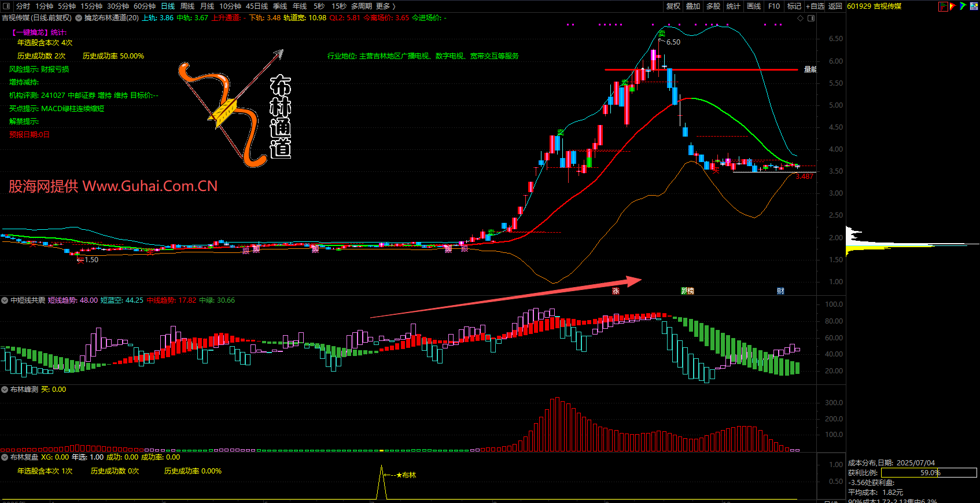Click the 涨 marker on the chart
The height and width of the screenshot is (503, 980).
click(x=616, y=291)
